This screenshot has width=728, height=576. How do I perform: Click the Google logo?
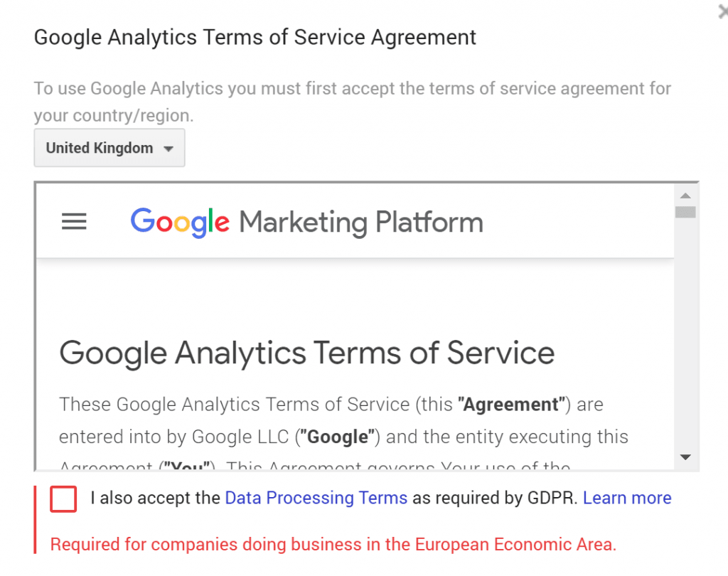(178, 222)
